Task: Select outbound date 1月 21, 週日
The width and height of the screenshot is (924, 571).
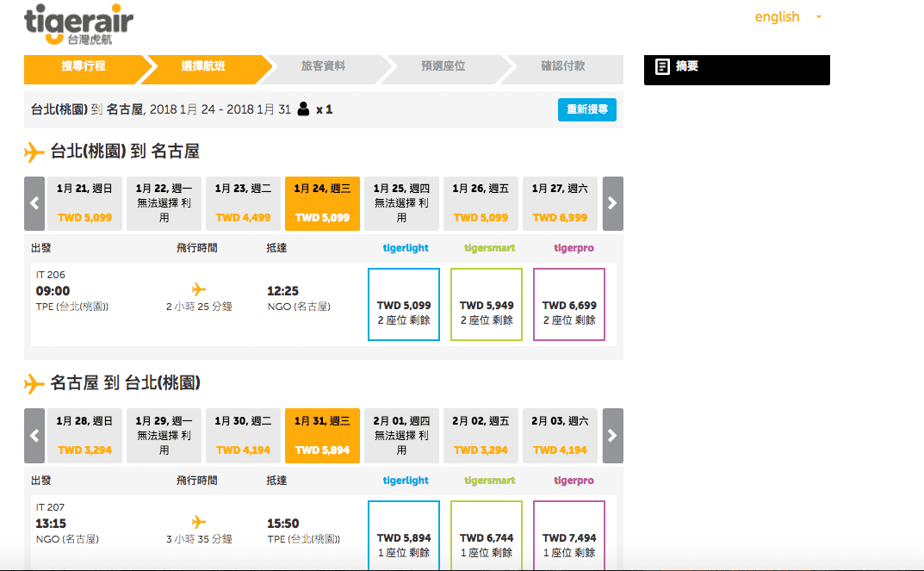Action: (85, 203)
